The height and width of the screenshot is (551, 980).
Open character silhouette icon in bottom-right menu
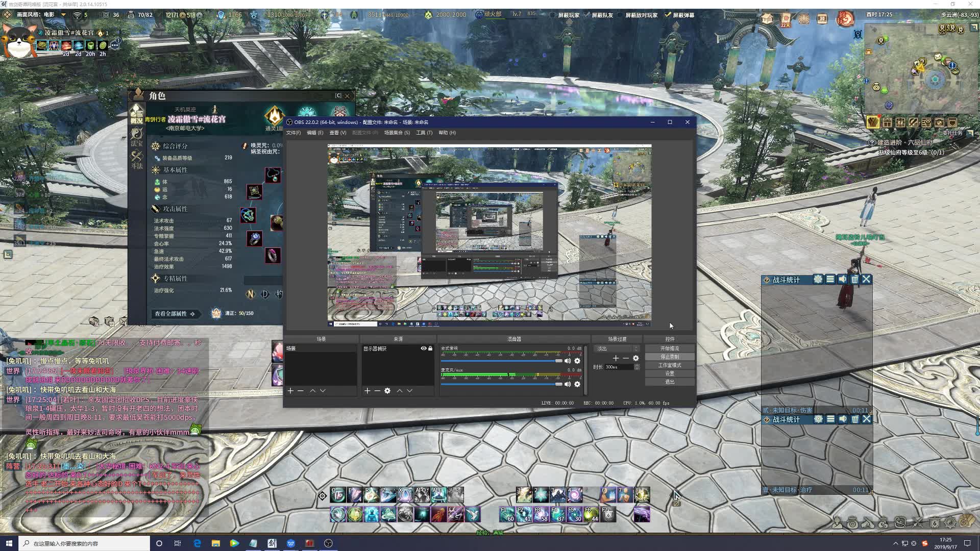pyautogui.click(x=837, y=522)
